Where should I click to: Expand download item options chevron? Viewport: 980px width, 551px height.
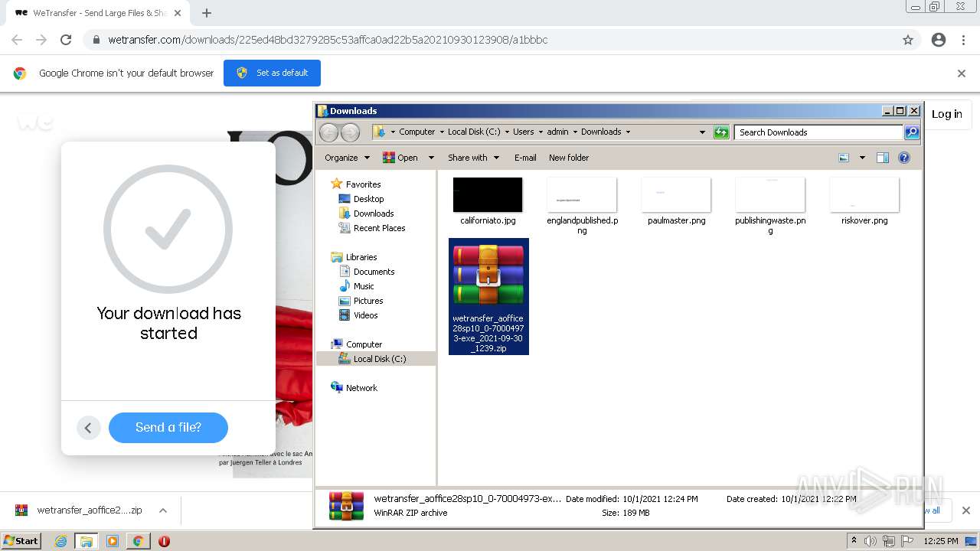tap(163, 510)
